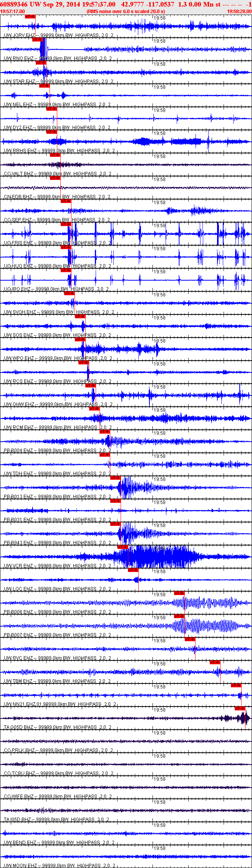The width and height of the screenshot is (252, 868).
Task: Select the pick marker on the WPO trace
Action: pyautogui.click(x=80, y=339)
